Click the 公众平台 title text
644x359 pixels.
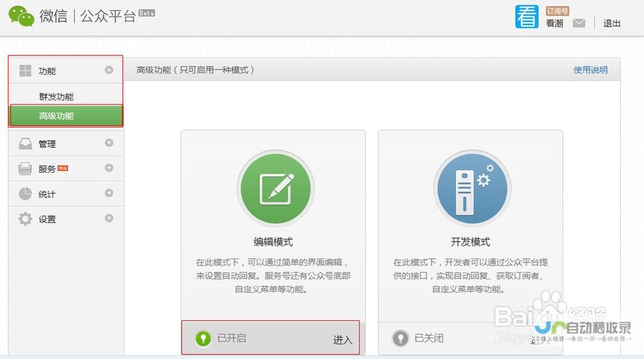click(108, 16)
